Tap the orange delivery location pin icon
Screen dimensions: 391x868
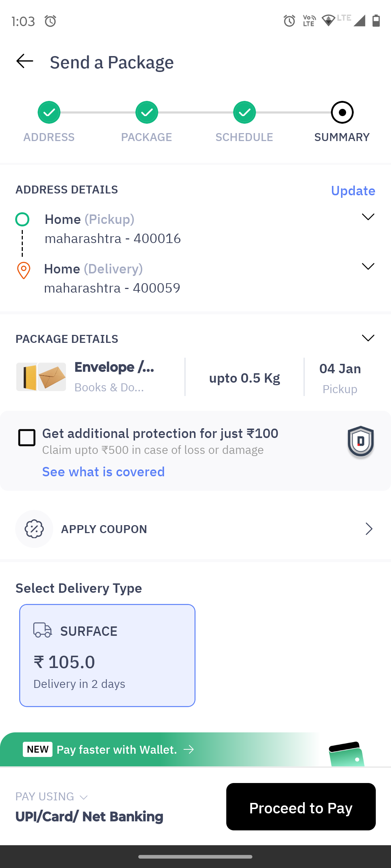coord(24,271)
